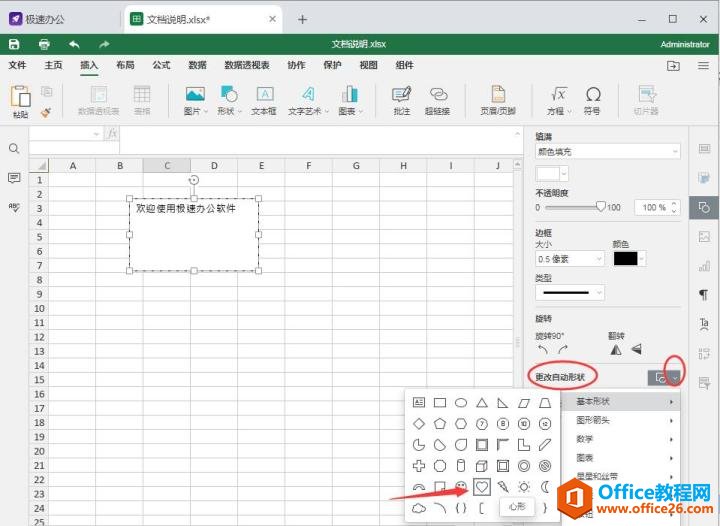Click the 粘贴 paste button
Screen dimensions: 720x526
point(21,101)
